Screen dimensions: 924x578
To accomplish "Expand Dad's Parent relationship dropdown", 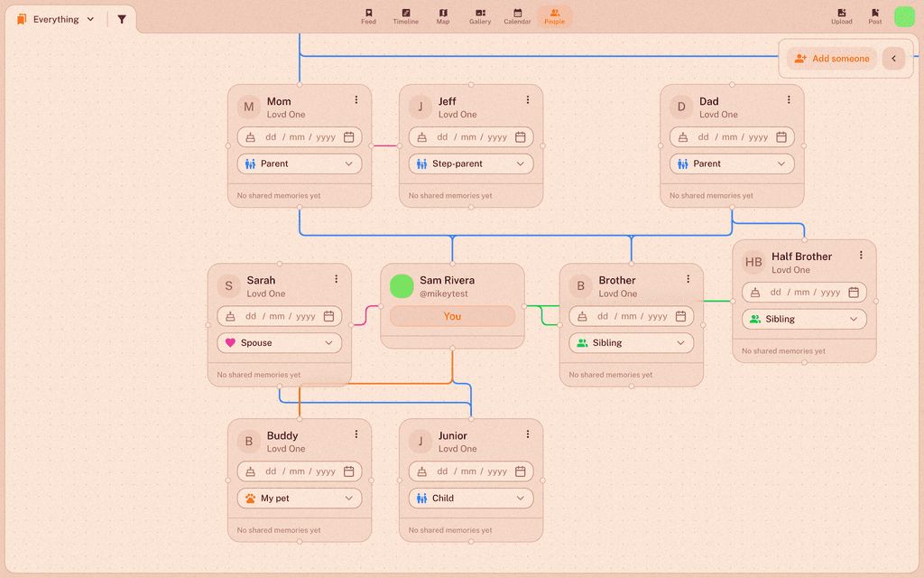I will click(732, 164).
